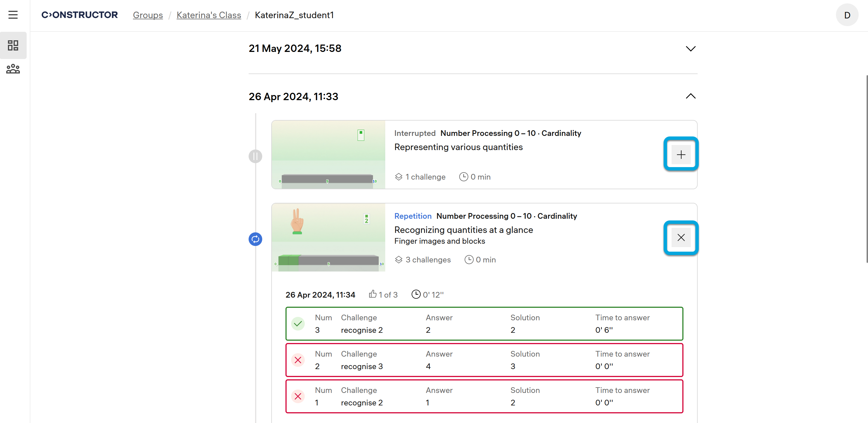Screen dimensions: 868x423
Task: Click the blue repetition timeline marker
Action: (255, 239)
